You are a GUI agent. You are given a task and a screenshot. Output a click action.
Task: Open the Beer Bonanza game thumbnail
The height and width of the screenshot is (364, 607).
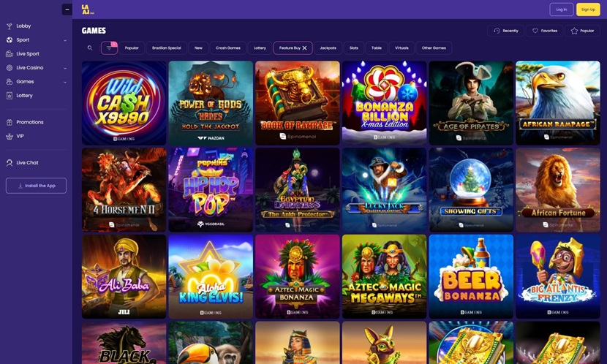[x=471, y=276]
